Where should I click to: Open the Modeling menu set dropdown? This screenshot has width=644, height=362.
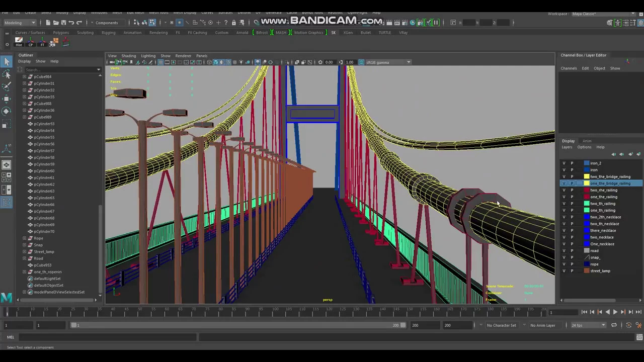click(20, 22)
